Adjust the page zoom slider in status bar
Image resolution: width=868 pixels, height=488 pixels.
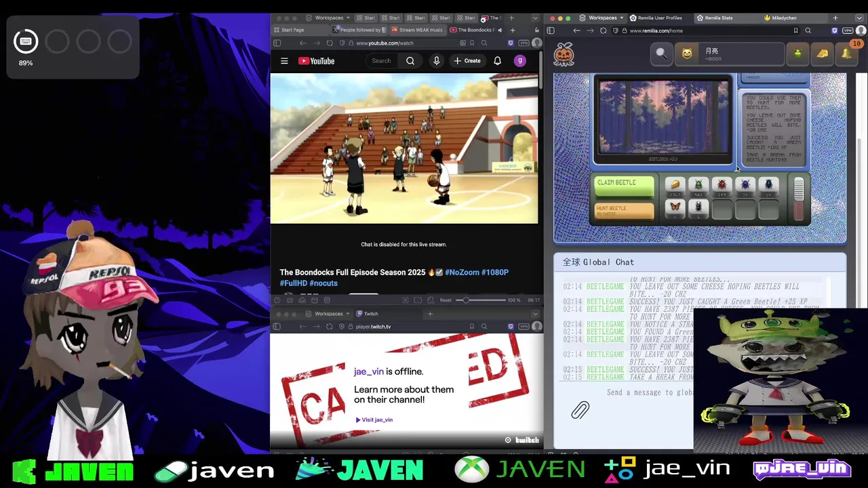point(480,300)
